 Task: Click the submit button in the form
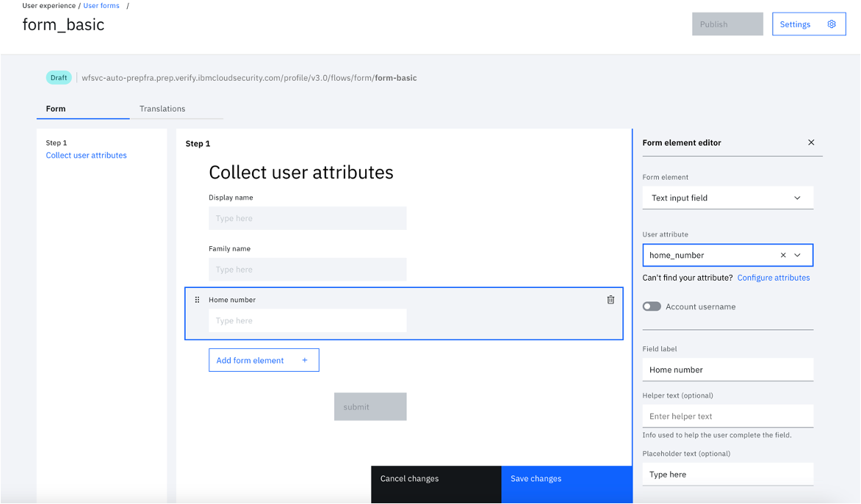(x=370, y=407)
